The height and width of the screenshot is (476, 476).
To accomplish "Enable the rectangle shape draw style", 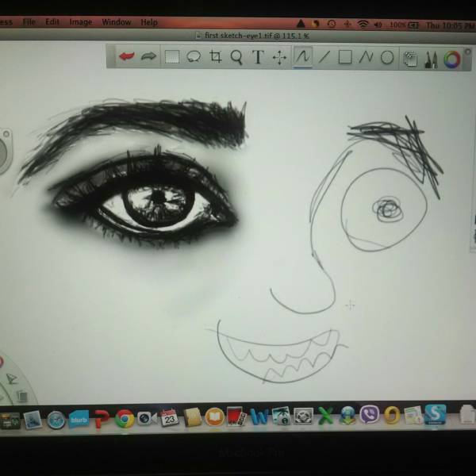I will pos(345,56).
